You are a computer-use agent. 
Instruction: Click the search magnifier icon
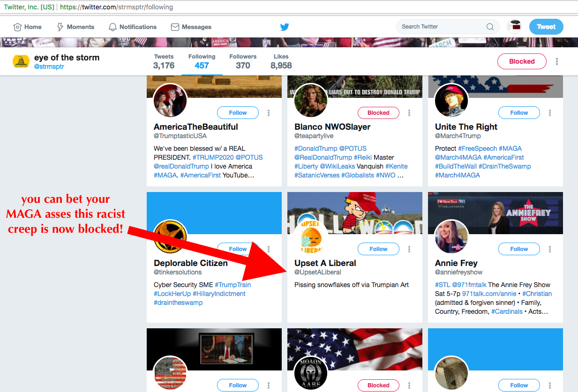click(x=490, y=27)
